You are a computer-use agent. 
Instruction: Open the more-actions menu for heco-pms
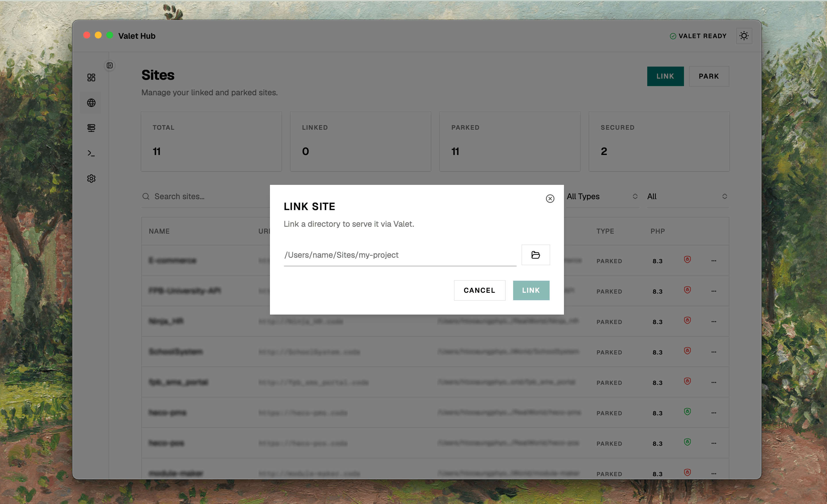[x=714, y=413]
